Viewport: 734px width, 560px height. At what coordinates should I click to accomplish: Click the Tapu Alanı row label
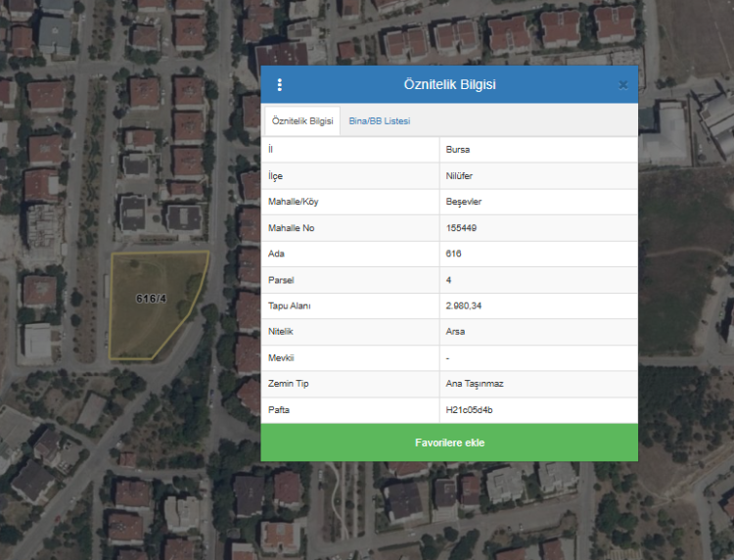click(x=290, y=305)
